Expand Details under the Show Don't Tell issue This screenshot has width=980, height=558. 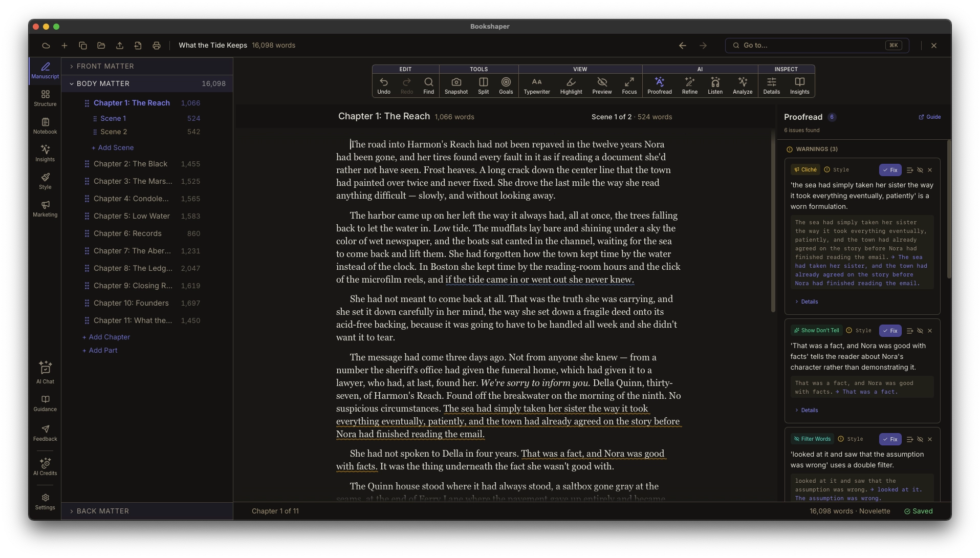[807, 410]
